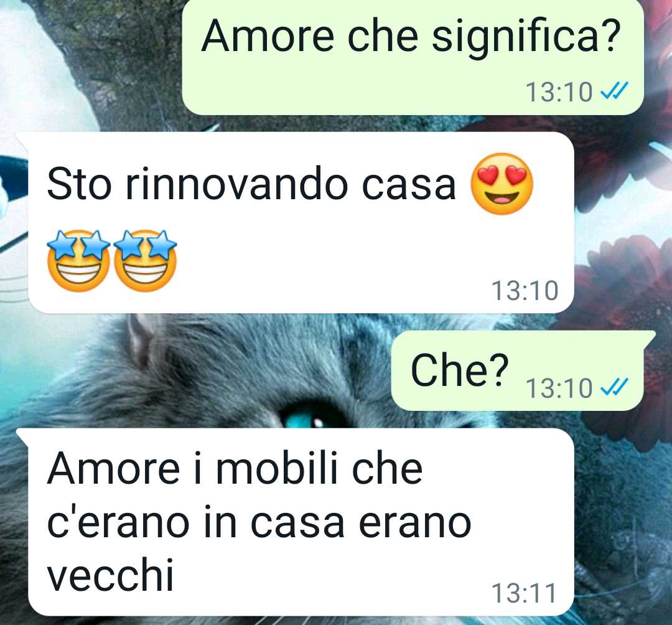
Task: Tap the first star-struck emoji
Action: coord(79,261)
